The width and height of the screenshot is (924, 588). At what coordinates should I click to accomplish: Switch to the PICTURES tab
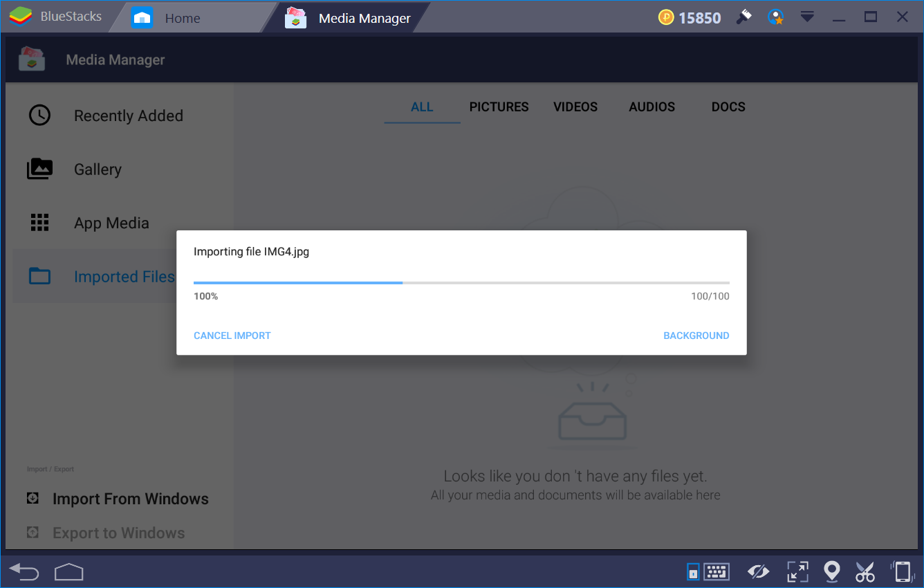click(x=499, y=107)
